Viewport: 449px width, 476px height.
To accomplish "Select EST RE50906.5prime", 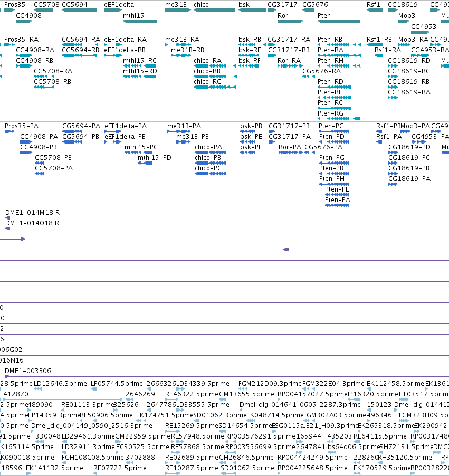I will [x=106, y=415].
